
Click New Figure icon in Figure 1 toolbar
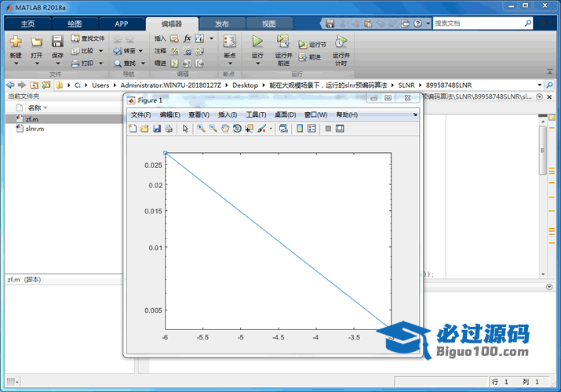133,129
